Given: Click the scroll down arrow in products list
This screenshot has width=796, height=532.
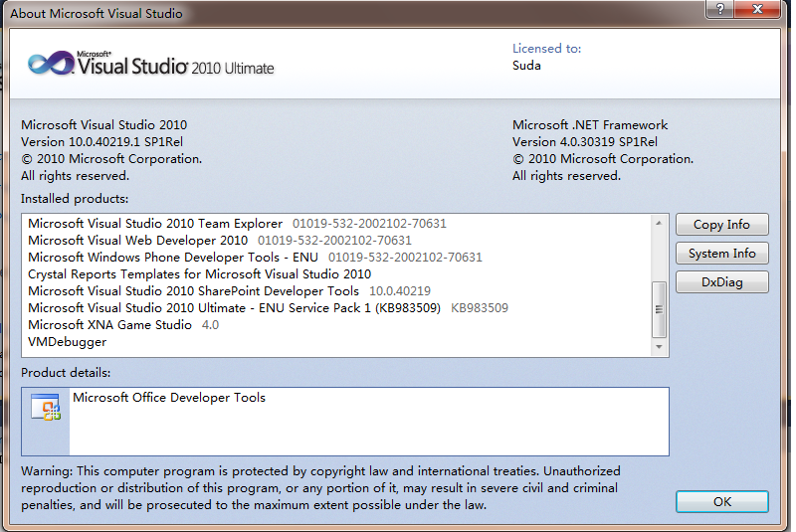Looking at the screenshot, I should [659, 347].
